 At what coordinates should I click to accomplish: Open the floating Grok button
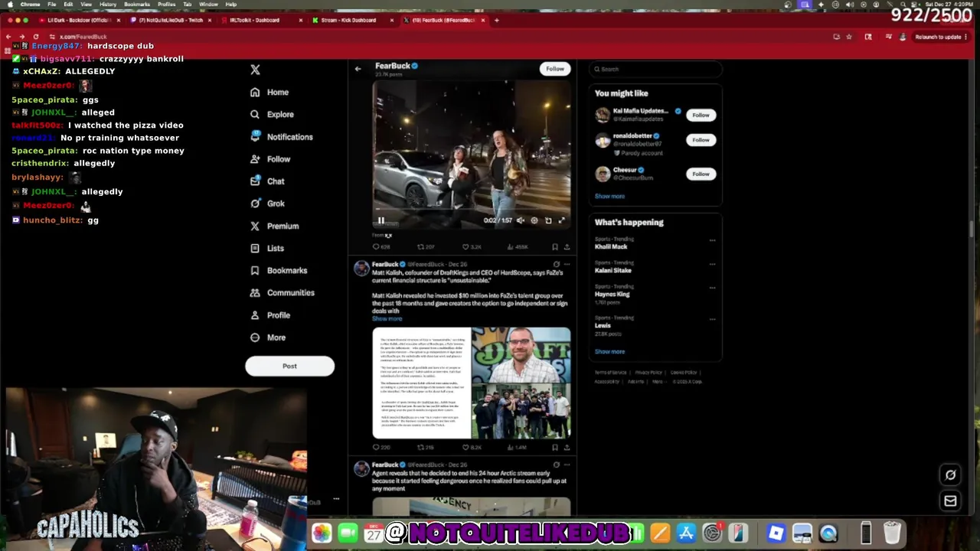950,474
